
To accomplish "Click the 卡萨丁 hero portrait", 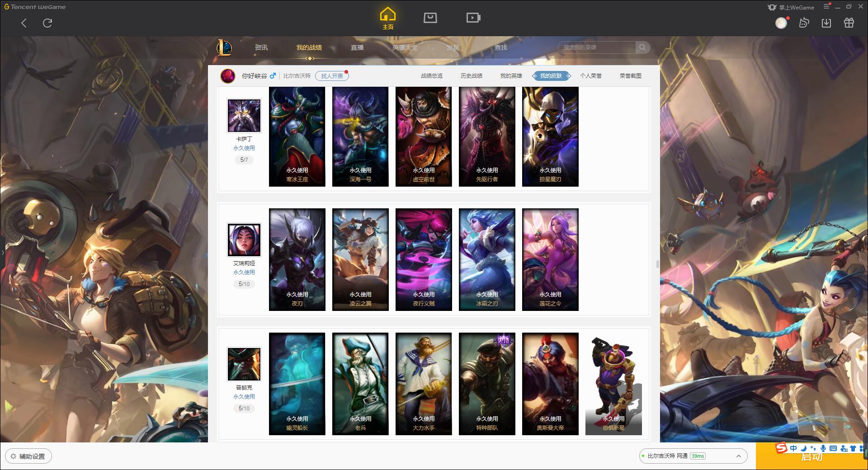I will [244, 116].
